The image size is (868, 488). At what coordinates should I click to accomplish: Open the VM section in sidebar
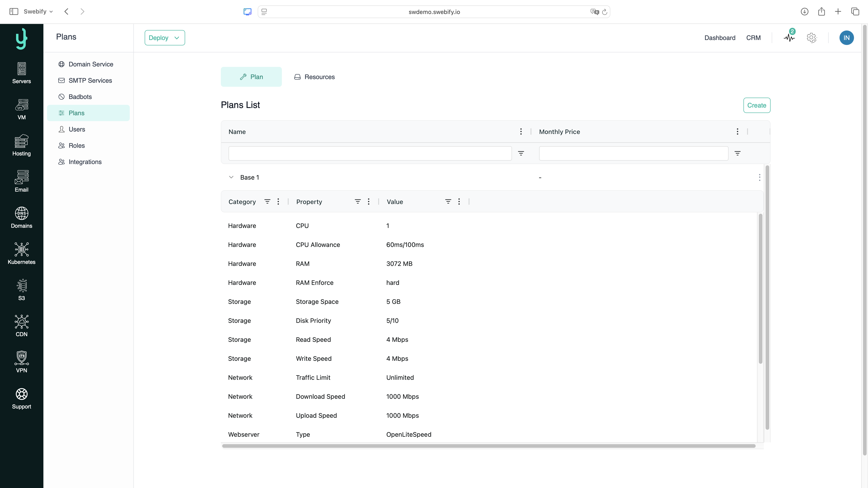tap(21, 109)
